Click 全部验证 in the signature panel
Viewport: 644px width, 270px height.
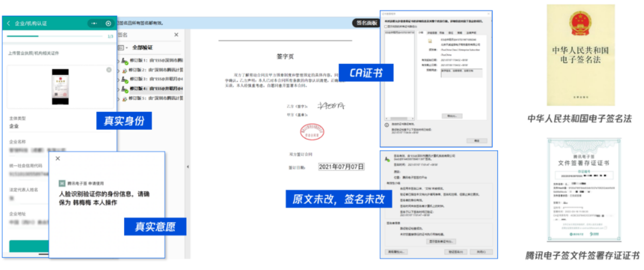(142, 47)
